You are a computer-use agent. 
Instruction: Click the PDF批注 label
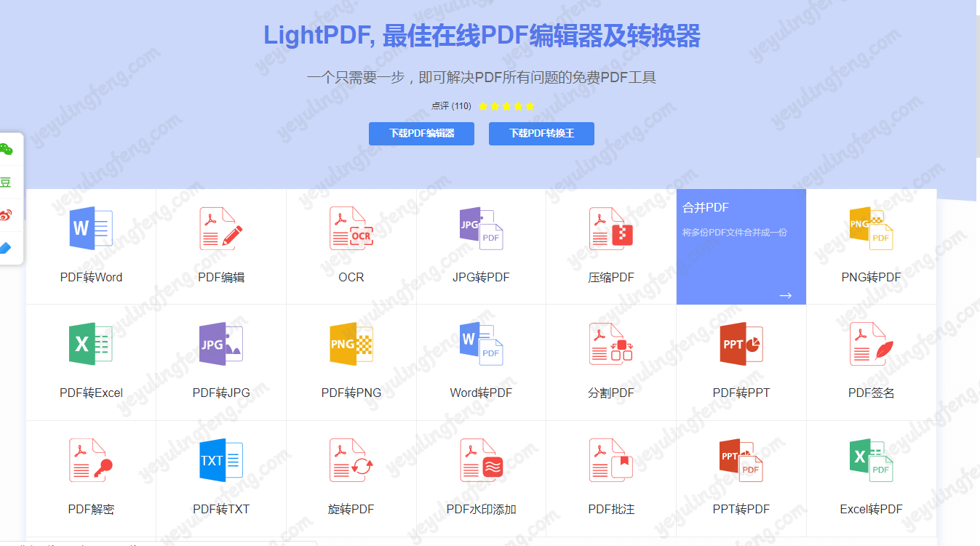[x=611, y=509]
